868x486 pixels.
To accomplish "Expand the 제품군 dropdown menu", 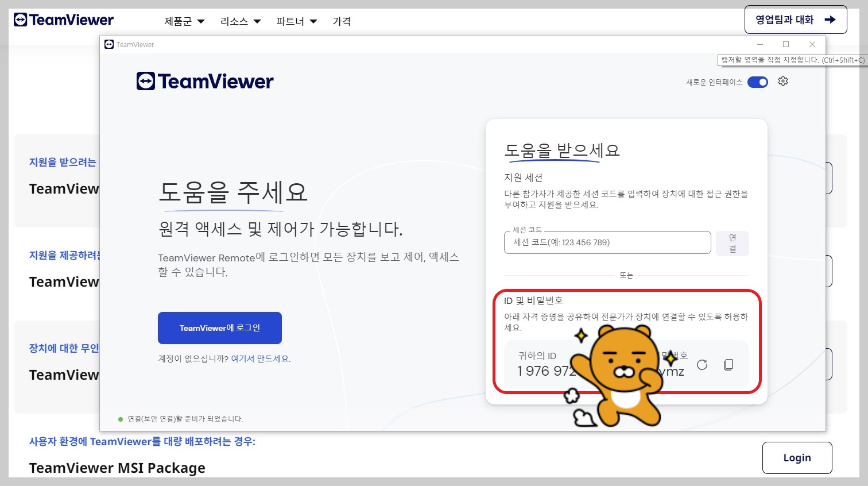I will coord(184,21).
